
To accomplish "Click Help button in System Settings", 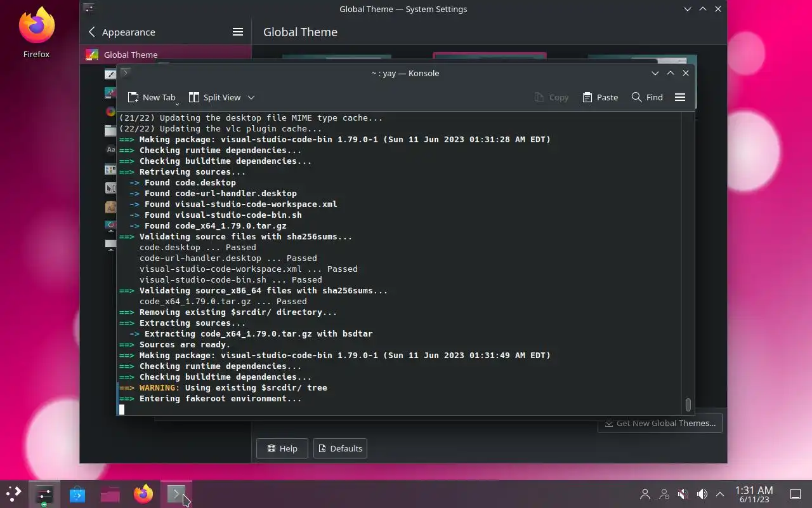I will click(x=282, y=448).
